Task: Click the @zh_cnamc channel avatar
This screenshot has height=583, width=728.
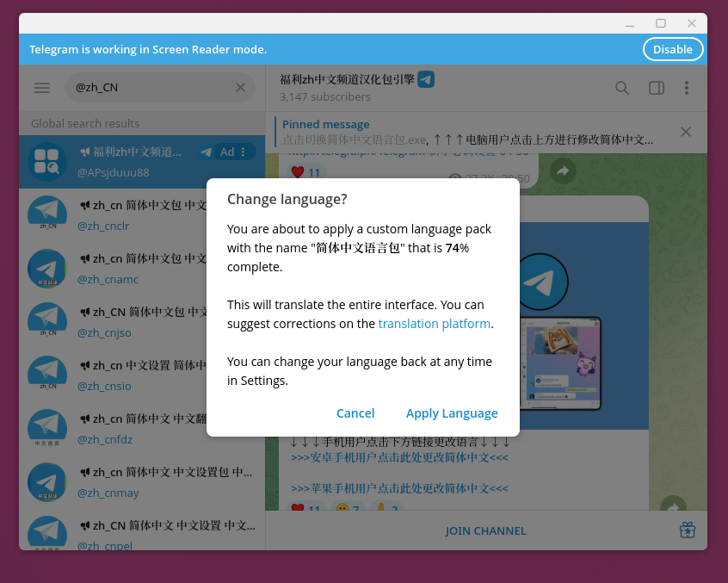Action: [x=47, y=269]
